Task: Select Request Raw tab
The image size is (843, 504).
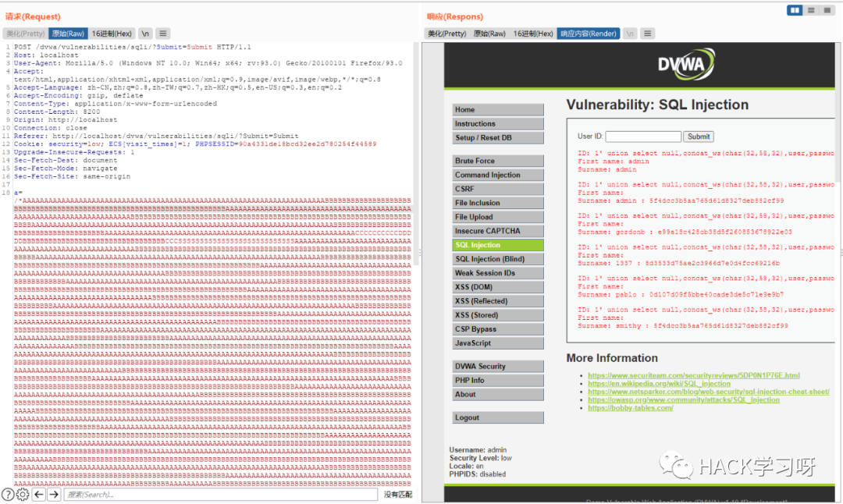Action: (68, 34)
